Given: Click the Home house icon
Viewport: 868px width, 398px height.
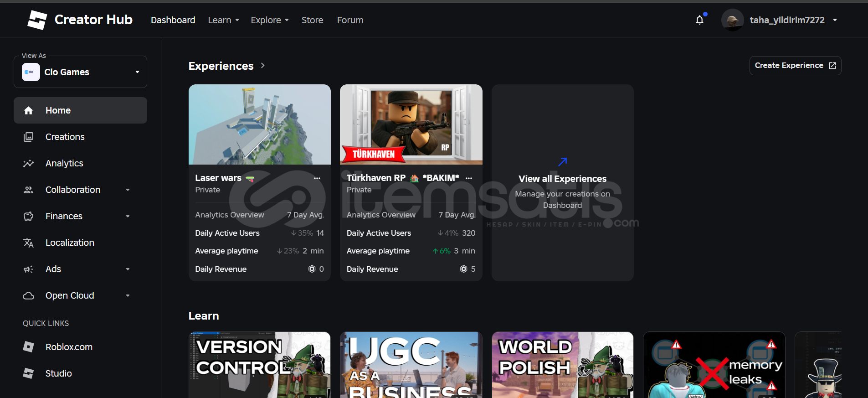Looking at the screenshot, I should click(28, 110).
